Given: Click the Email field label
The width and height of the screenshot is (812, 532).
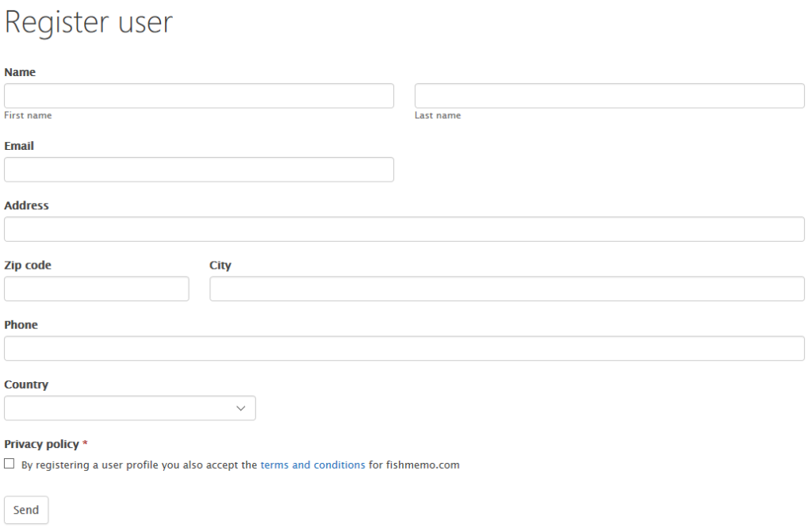Looking at the screenshot, I should [19, 146].
